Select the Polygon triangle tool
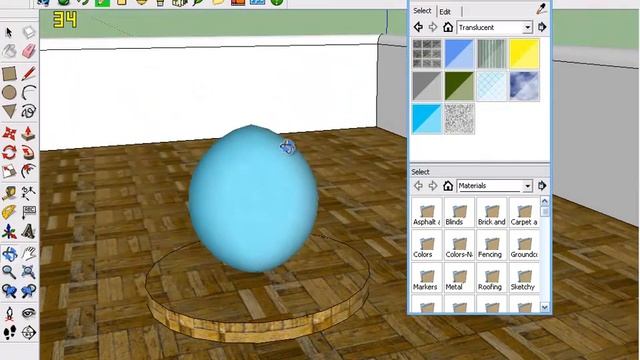 [9, 111]
